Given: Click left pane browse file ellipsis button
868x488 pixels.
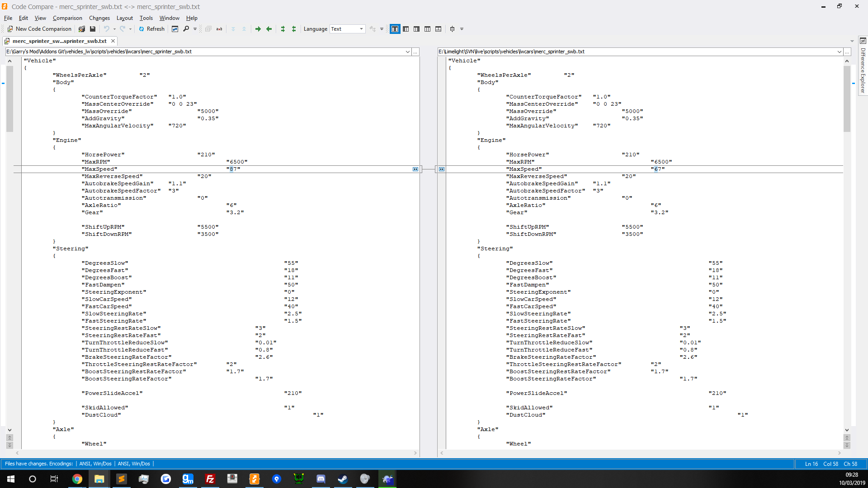Looking at the screenshot, I should [x=415, y=52].
